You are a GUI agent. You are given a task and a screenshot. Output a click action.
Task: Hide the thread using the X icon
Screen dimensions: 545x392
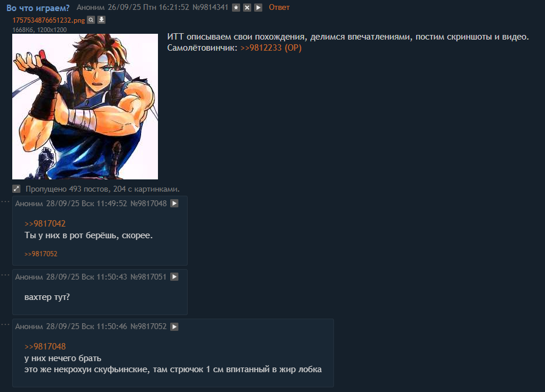click(x=247, y=8)
